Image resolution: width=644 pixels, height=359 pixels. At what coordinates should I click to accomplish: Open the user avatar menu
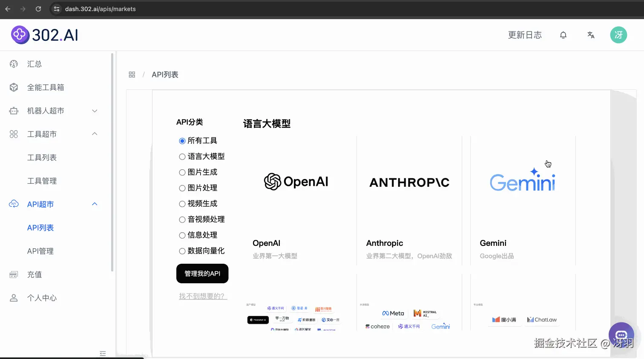(x=618, y=35)
